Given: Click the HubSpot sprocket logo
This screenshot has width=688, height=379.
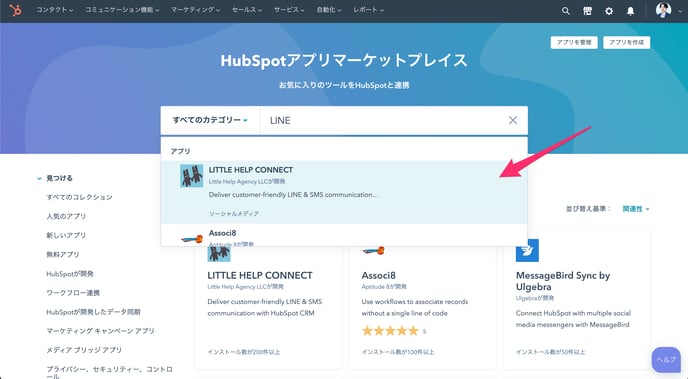Looking at the screenshot, I should [15, 10].
